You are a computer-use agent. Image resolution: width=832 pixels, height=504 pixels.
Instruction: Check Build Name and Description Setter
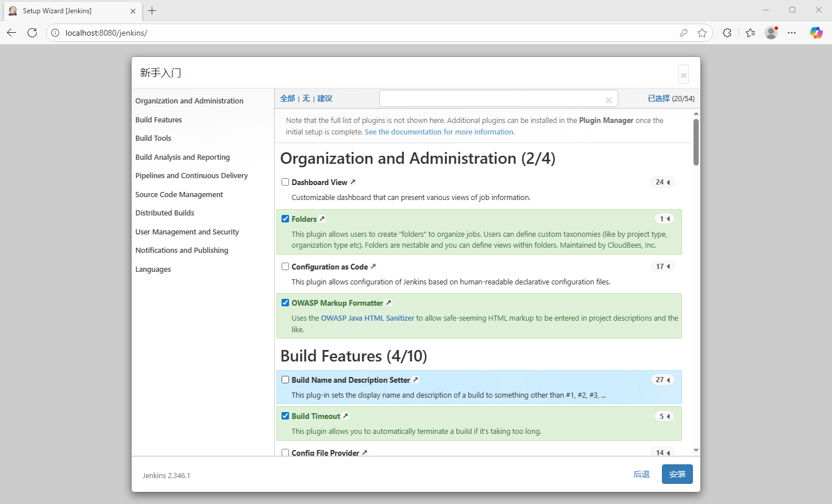285,379
